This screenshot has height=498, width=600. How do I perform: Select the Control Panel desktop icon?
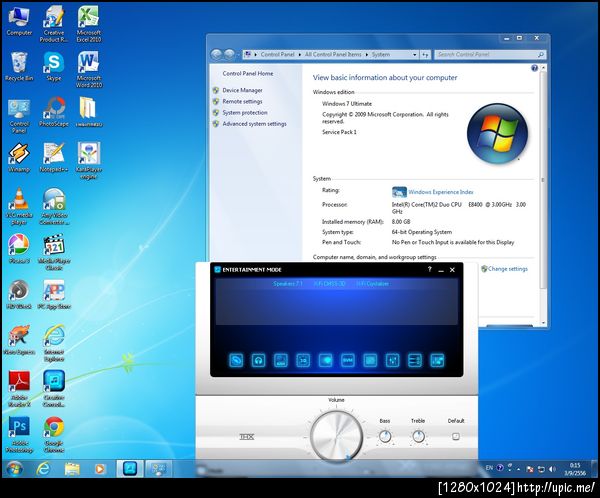[19, 116]
